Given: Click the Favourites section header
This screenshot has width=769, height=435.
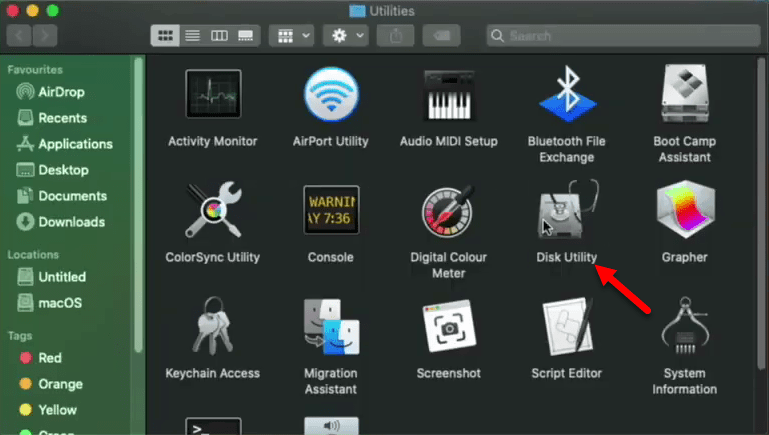Looking at the screenshot, I should click(35, 70).
